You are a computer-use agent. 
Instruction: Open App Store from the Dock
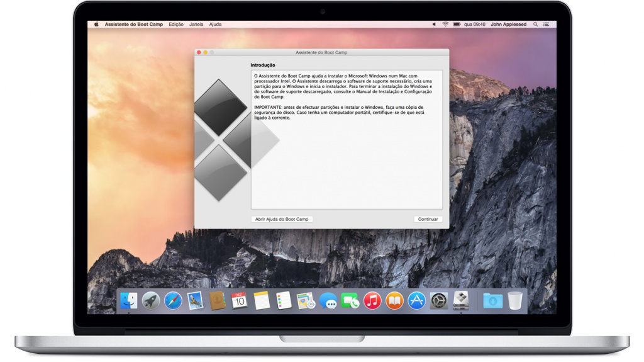pyautogui.click(x=416, y=301)
